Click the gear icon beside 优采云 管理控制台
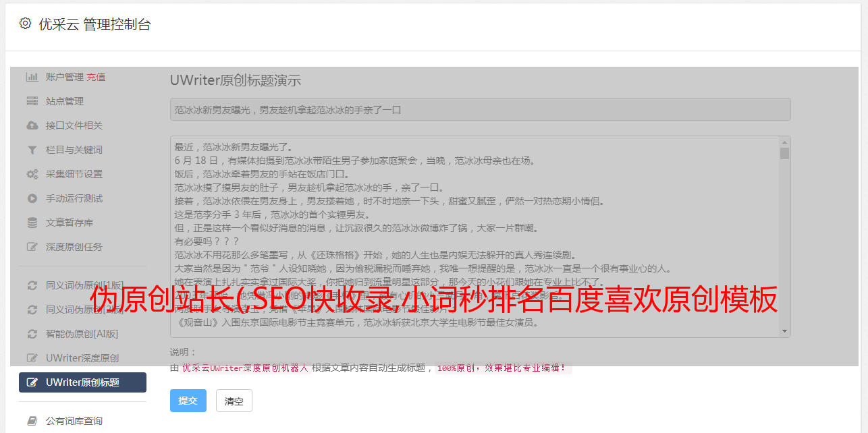Image resolution: width=868 pixels, height=433 pixels. tap(25, 24)
